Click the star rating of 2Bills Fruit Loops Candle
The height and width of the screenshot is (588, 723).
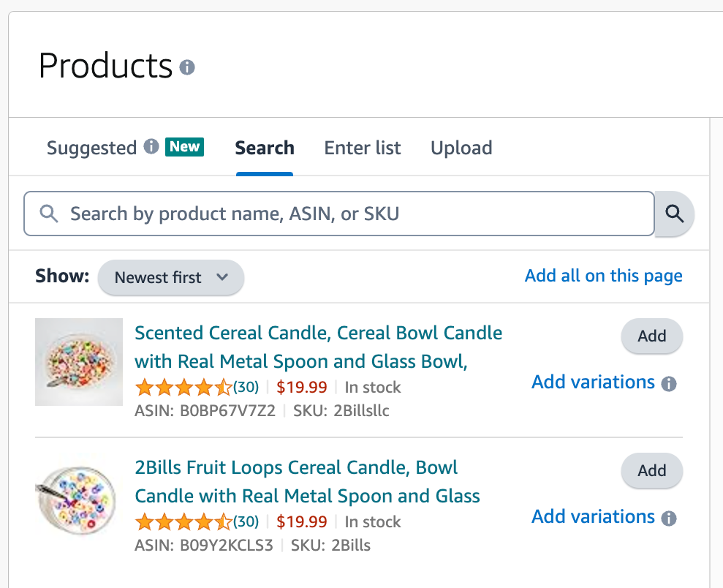click(x=183, y=521)
